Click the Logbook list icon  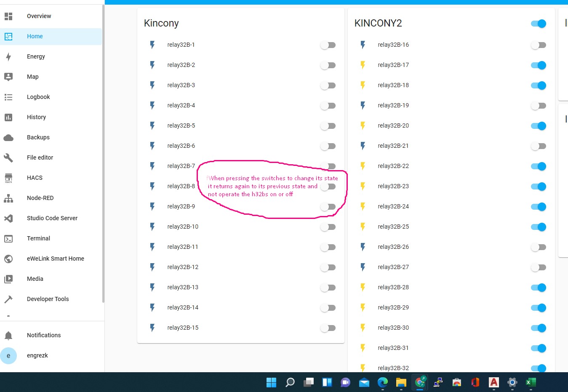(8, 97)
